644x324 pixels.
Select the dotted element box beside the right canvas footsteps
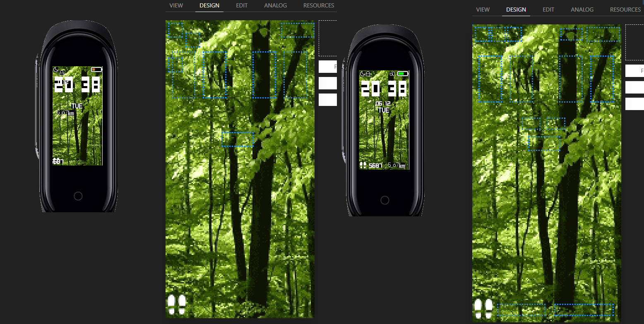click(x=525, y=310)
